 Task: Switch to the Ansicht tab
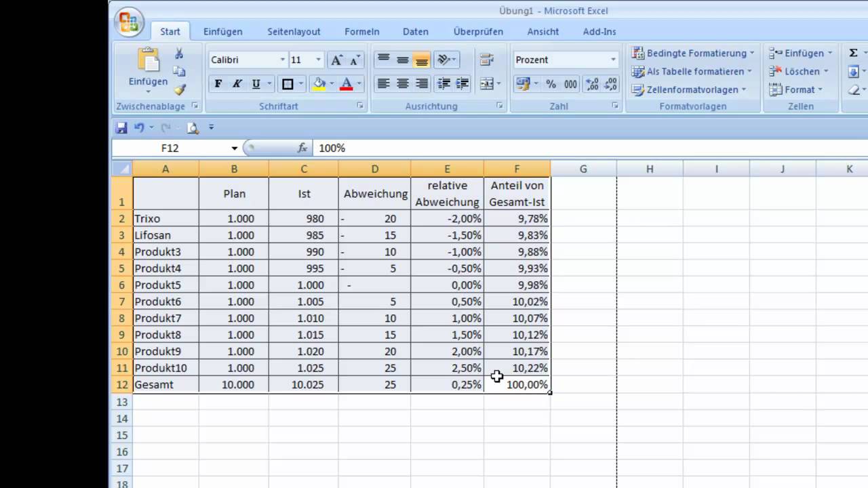point(543,31)
